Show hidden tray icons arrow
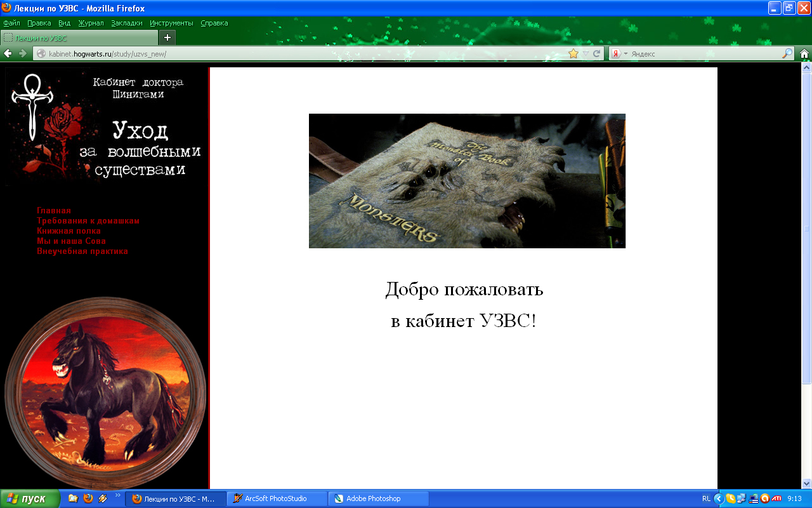The height and width of the screenshot is (508, 812). (719, 498)
